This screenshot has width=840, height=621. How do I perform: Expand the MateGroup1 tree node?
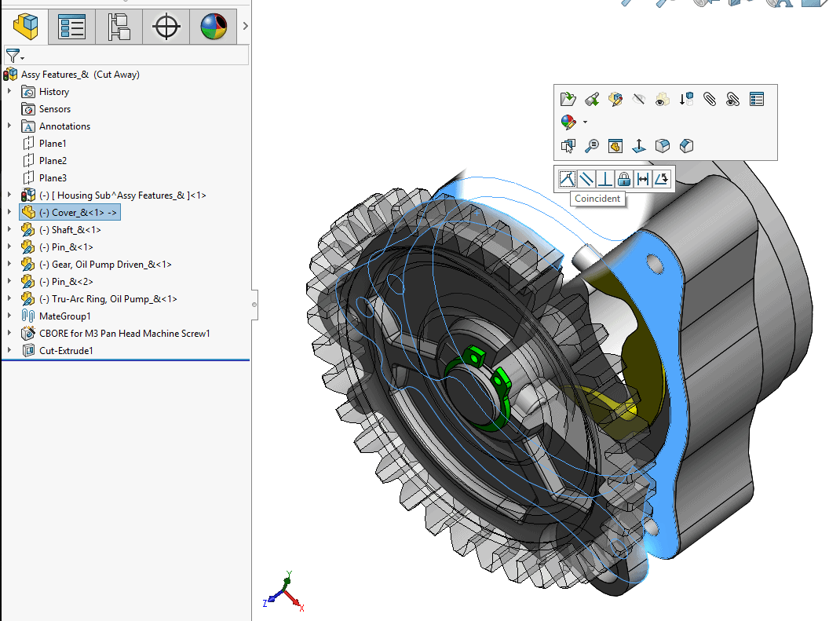pos(9,316)
